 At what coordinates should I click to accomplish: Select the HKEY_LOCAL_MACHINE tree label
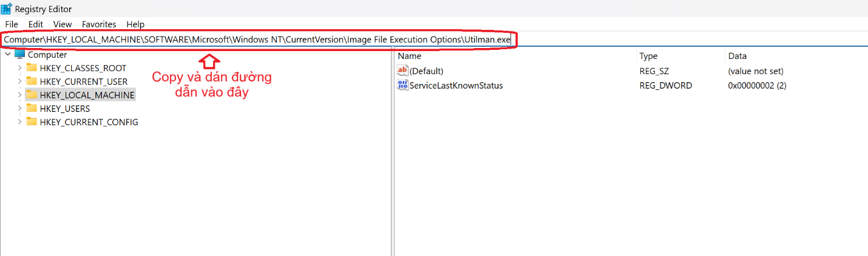[x=87, y=95]
